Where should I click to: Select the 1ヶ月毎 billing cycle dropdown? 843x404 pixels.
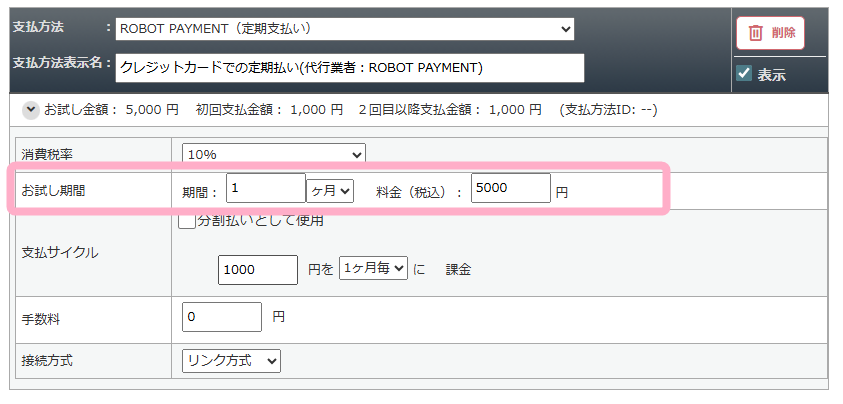pyautogui.click(x=373, y=268)
